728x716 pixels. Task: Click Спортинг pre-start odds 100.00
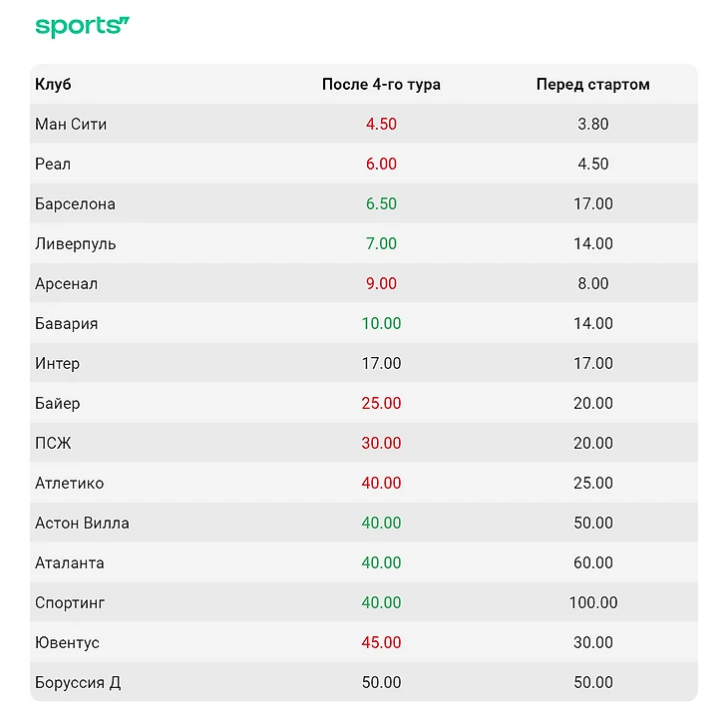593,603
